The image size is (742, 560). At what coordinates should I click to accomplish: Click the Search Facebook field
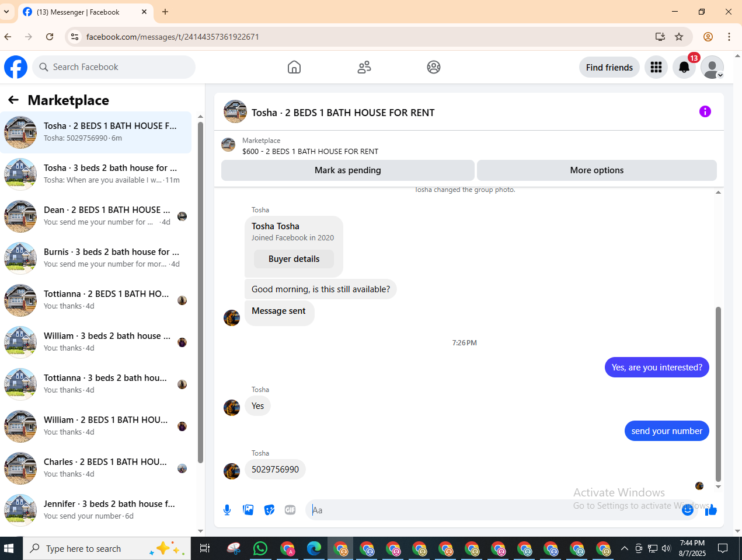(x=114, y=67)
